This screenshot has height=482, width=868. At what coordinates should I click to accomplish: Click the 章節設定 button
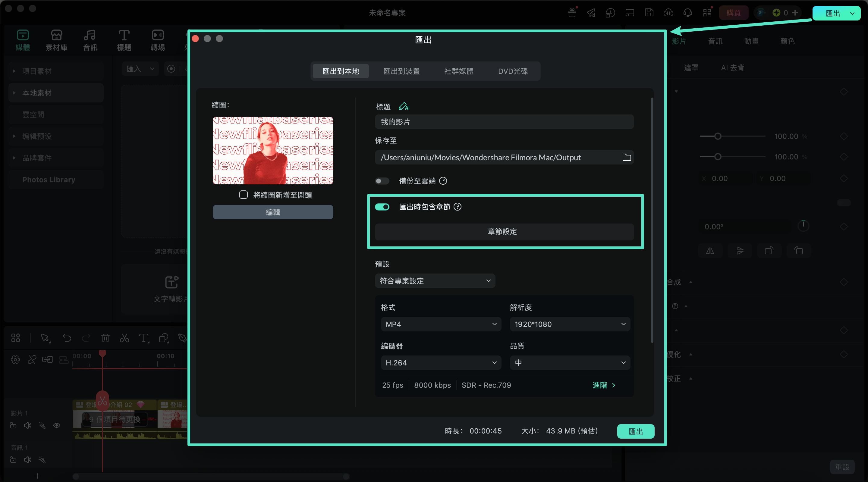click(x=505, y=232)
